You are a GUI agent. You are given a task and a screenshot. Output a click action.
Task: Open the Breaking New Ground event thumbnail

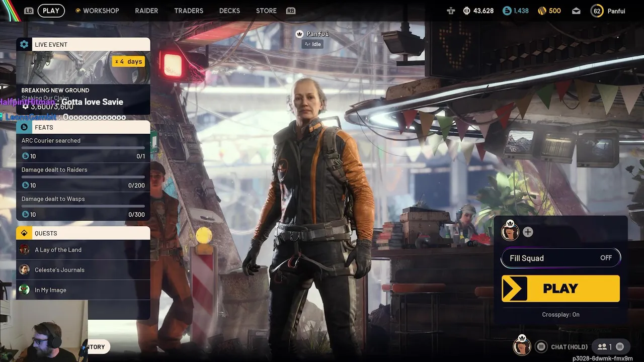(83, 67)
